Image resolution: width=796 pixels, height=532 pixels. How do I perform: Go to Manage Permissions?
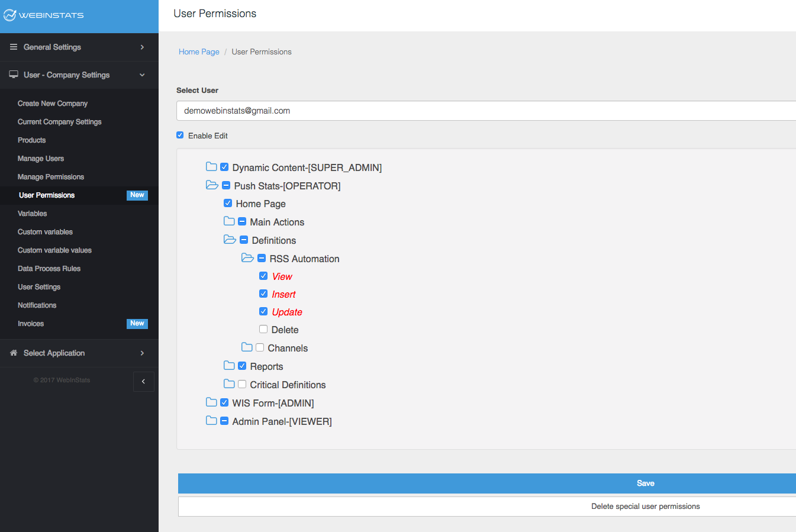[51, 177]
